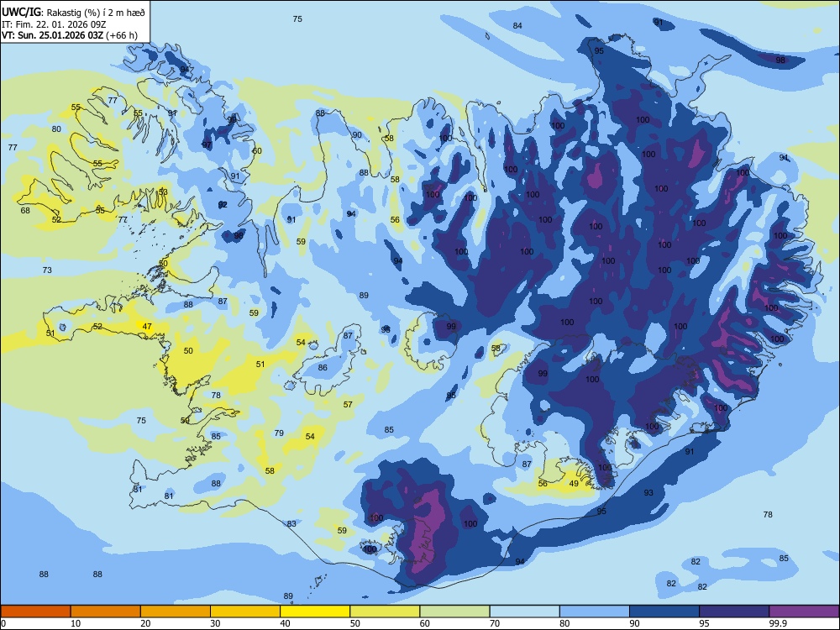Click the legend label '99.9'
This screenshot has height=630, width=840.
778,623
